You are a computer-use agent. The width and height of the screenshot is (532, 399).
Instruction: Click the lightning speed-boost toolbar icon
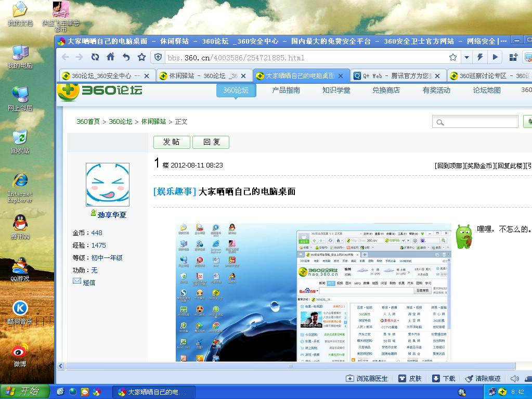click(x=479, y=57)
